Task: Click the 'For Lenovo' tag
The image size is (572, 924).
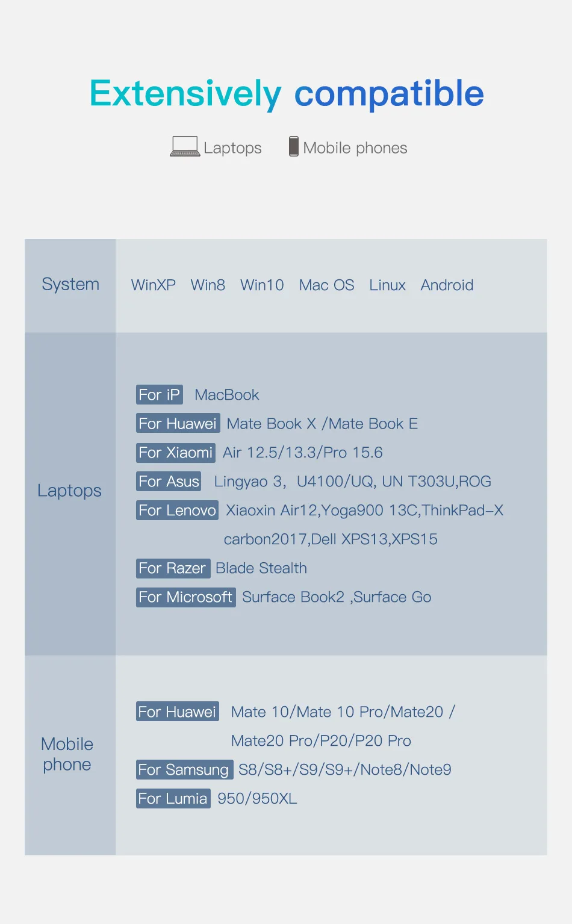Action: (x=177, y=510)
